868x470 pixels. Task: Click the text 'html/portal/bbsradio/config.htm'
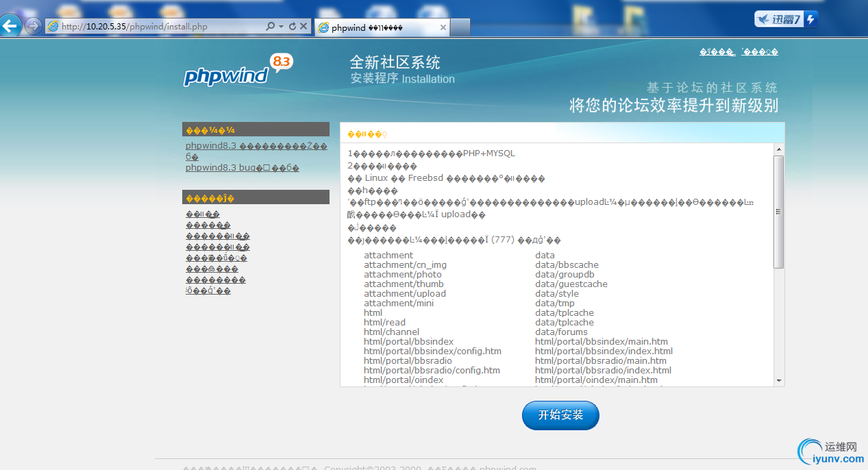click(x=432, y=371)
